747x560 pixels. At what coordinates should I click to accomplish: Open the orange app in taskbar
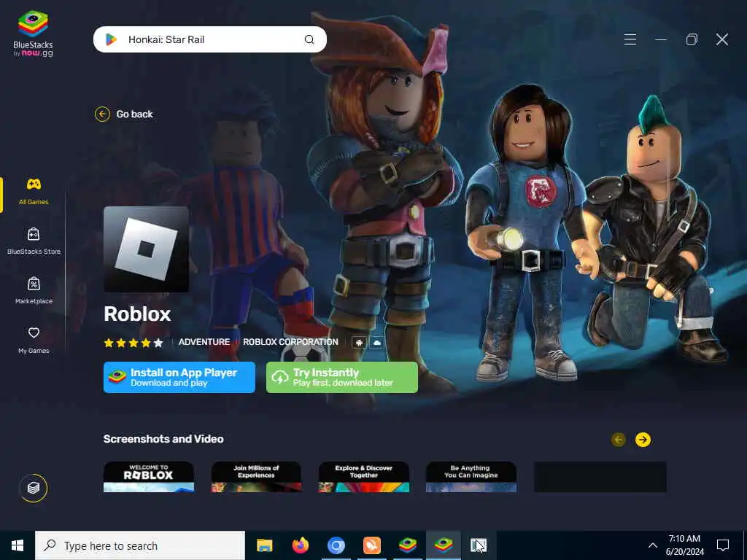click(x=371, y=545)
